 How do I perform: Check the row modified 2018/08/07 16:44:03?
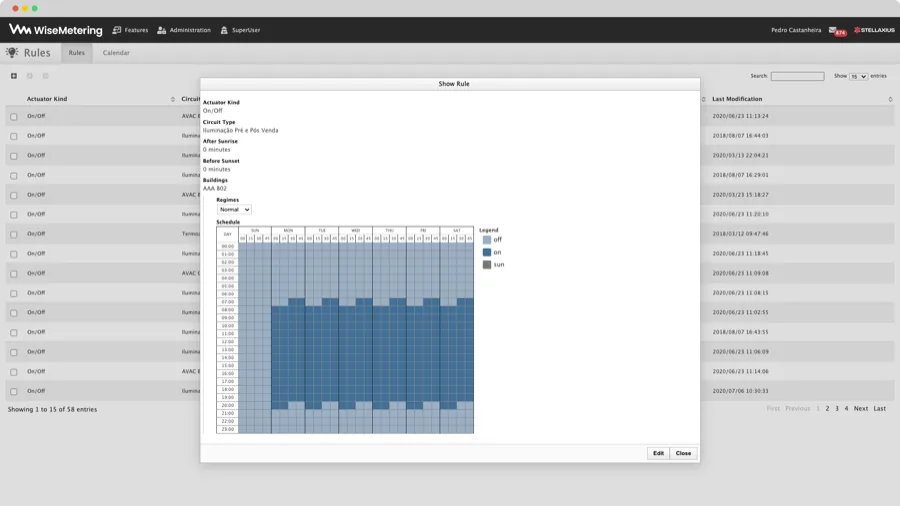(14, 136)
